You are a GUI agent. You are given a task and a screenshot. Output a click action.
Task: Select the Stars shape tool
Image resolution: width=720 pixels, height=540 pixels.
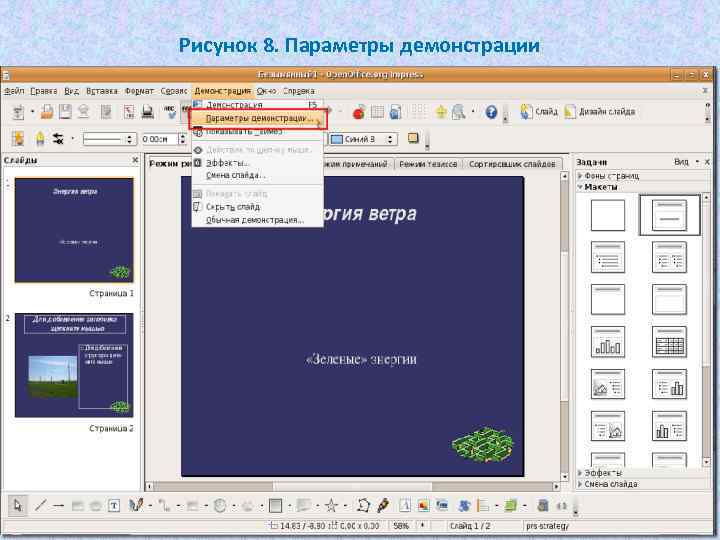point(331,506)
